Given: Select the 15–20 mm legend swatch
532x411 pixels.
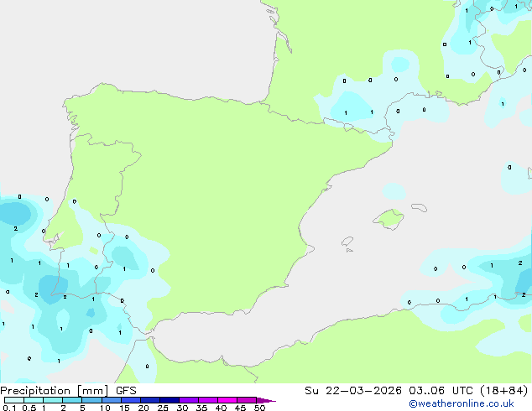Looking at the screenshot, I should [131, 400].
